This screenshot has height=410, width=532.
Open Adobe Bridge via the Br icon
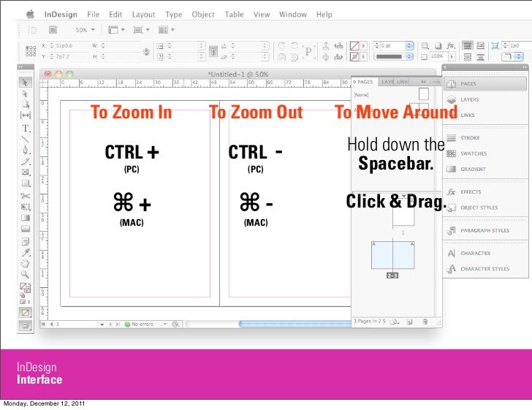click(x=53, y=30)
